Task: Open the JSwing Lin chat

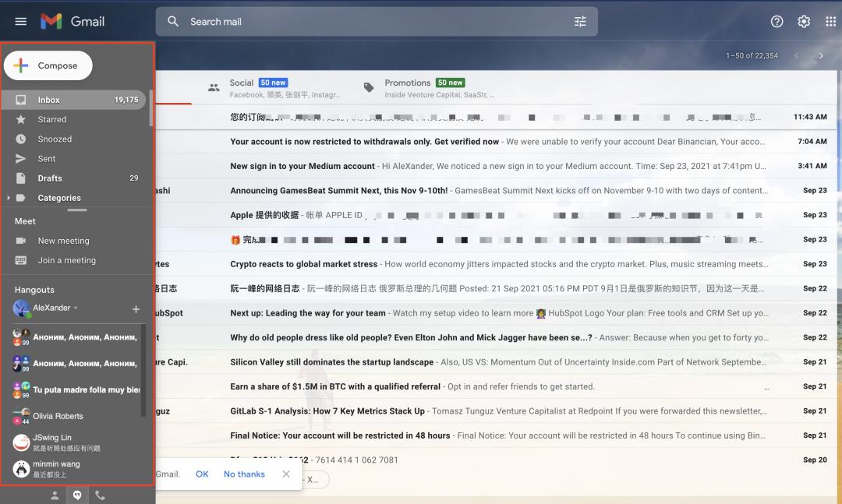Action: 76,442
